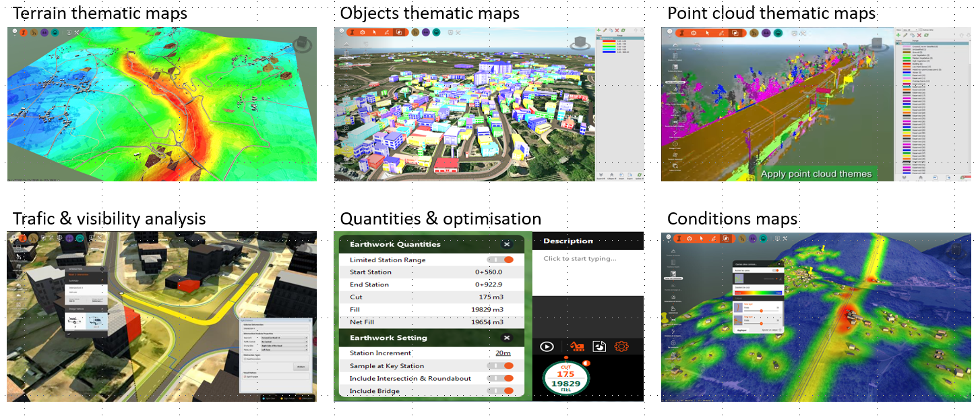Disable the Limited Station Range toggle
Viewport: 980px width, 420px height.
pyautogui.click(x=501, y=260)
